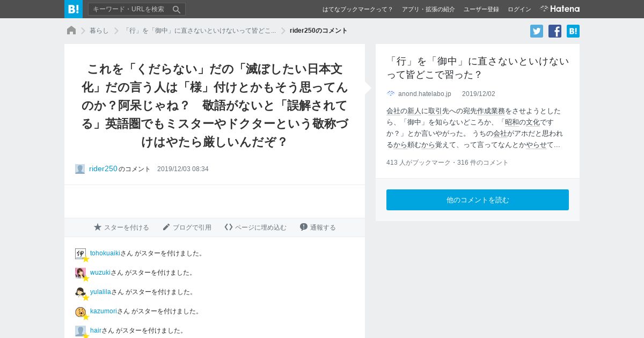
Task: Click the ブログで引用 pencil icon
Action: (166, 227)
